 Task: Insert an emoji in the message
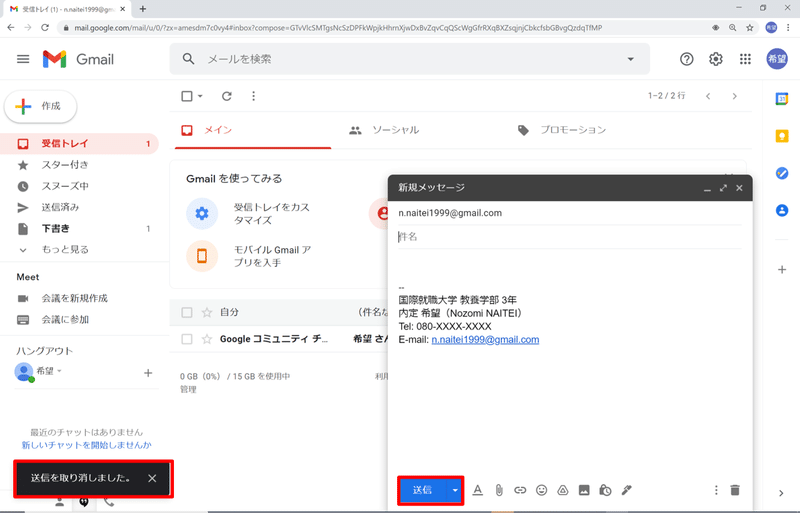click(x=541, y=490)
